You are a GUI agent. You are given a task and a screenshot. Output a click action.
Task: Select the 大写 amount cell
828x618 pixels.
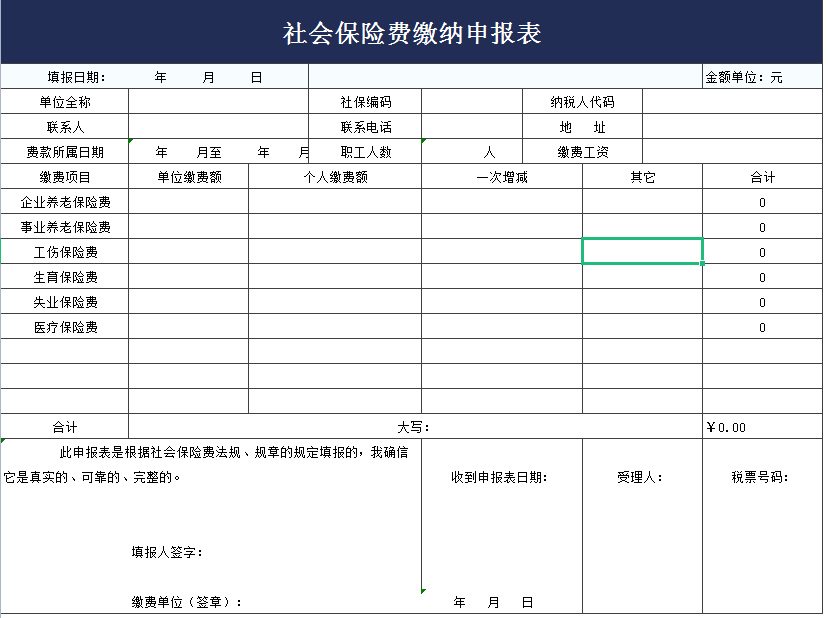pos(414,427)
